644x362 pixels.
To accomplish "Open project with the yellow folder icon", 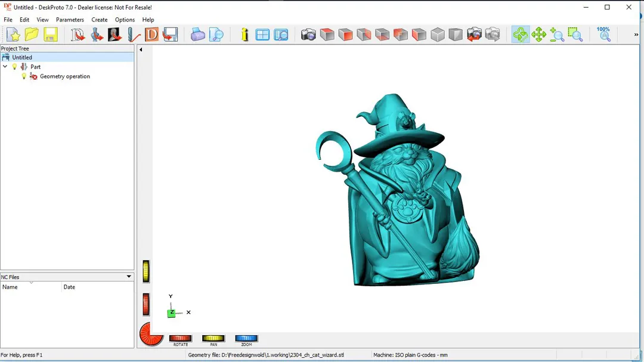I will 32,35.
